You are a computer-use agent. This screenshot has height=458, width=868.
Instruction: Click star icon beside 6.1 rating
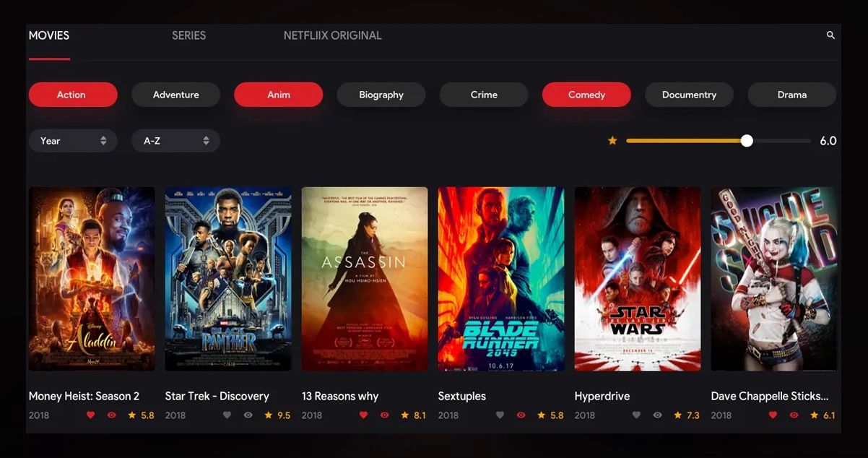815,415
